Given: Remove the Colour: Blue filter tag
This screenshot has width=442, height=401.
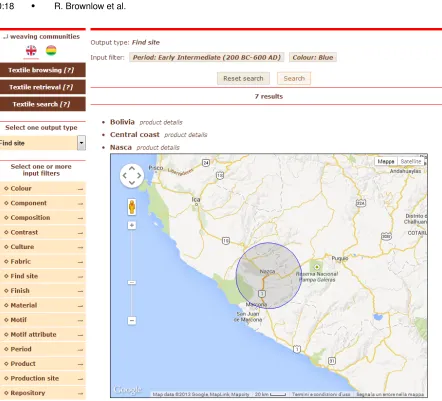Looking at the screenshot, I should click(x=313, y=57).
